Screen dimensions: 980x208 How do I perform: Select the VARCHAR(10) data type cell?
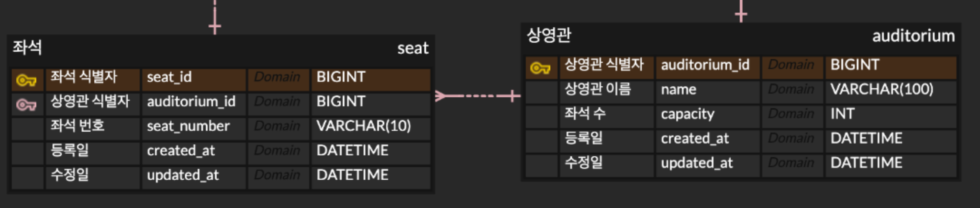pos(371,126)
